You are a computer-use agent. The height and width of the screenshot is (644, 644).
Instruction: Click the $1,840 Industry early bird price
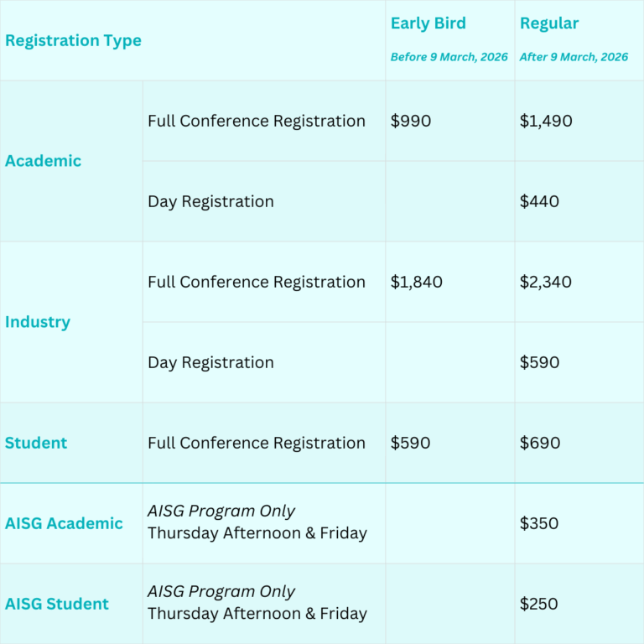coord(417,282)
